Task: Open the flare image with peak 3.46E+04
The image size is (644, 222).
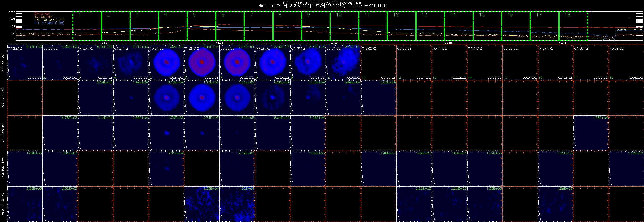Action: coord(272,62)
